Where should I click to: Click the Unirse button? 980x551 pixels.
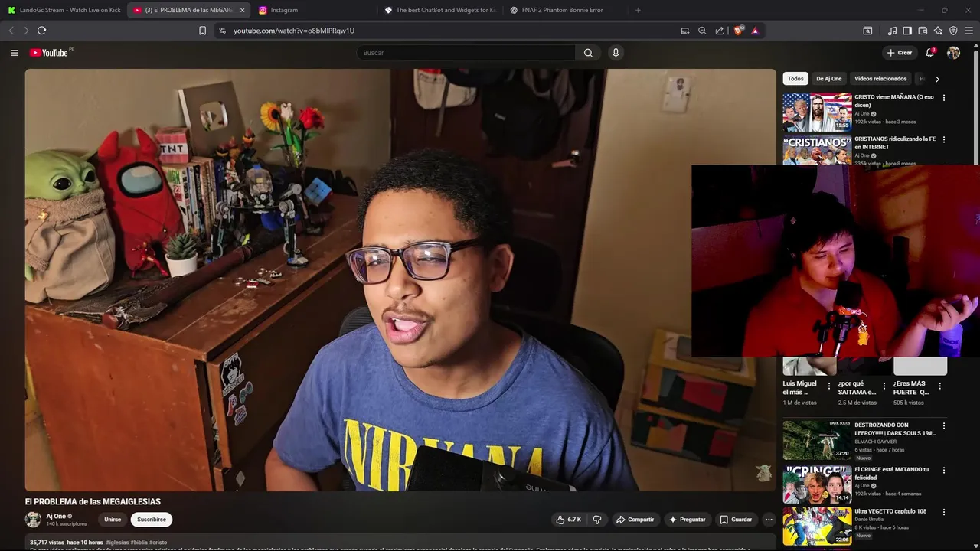[x=113, y=520]
